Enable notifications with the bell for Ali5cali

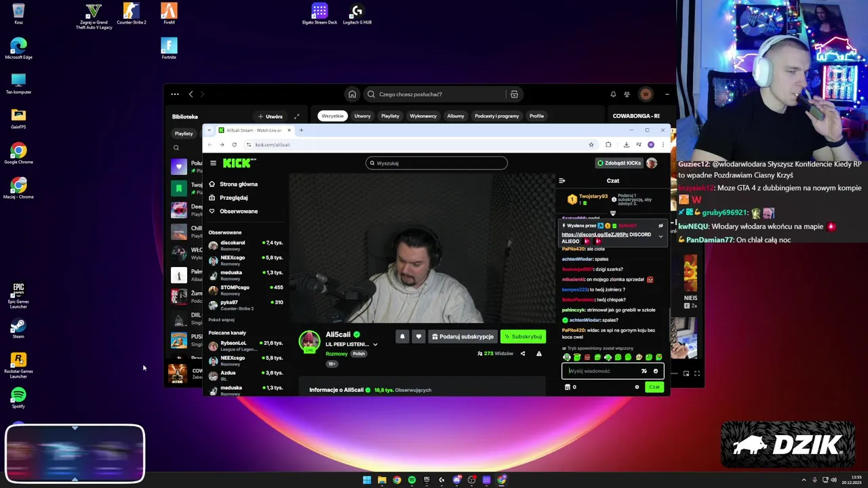pyautogui.click(x=402, y=336)
